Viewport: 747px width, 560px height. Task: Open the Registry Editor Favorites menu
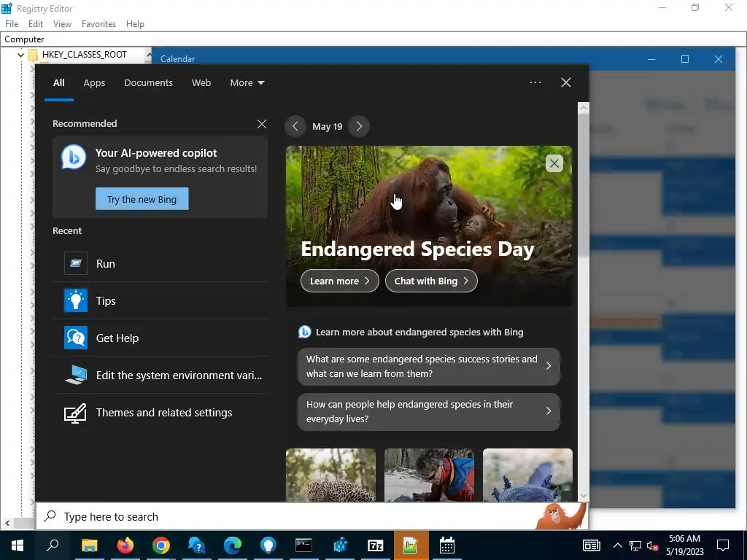[x=98, y=24]
